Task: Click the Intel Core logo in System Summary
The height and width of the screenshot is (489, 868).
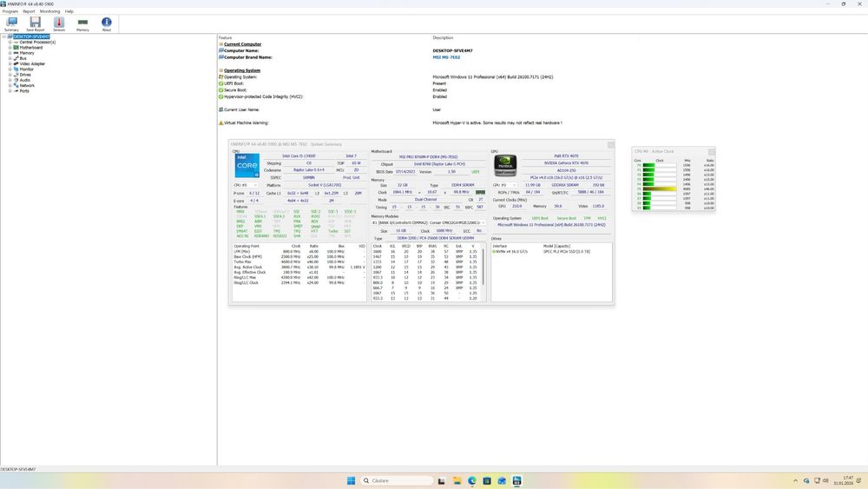Action: tap(247, 166)
